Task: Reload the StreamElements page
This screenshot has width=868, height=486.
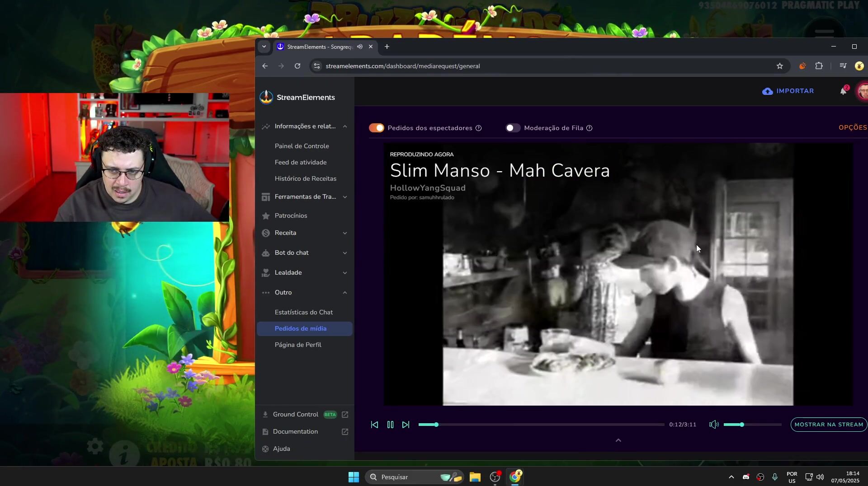Action: 297,66
